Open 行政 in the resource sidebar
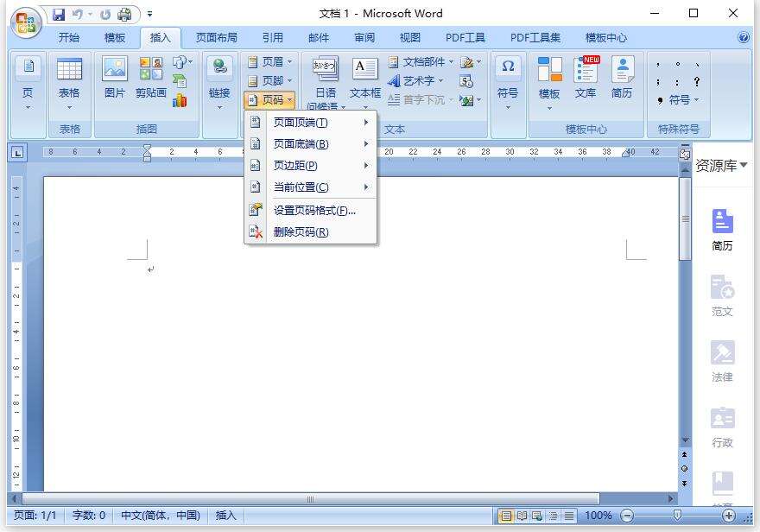 pyautogui.click(x=722, y=427)
